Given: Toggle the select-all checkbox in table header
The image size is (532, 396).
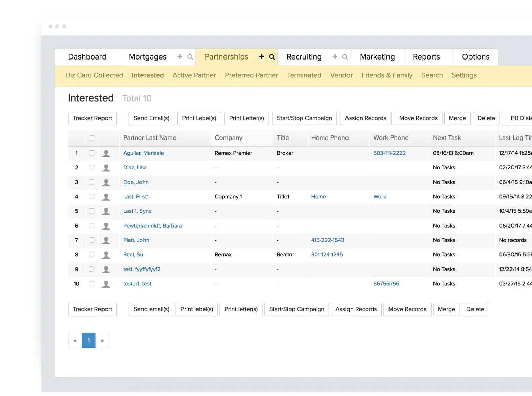Looking at the screenshot, I should click(x=92, y=138).
